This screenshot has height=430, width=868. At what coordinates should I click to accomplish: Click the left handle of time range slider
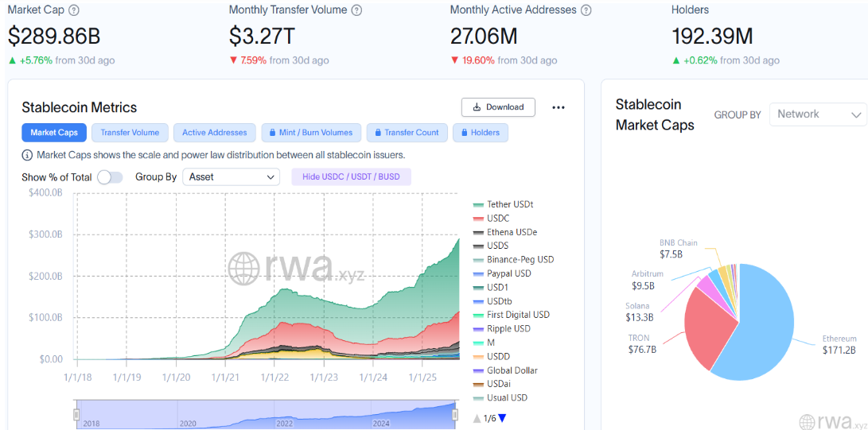pyautogui.click(x=77, y=414)
